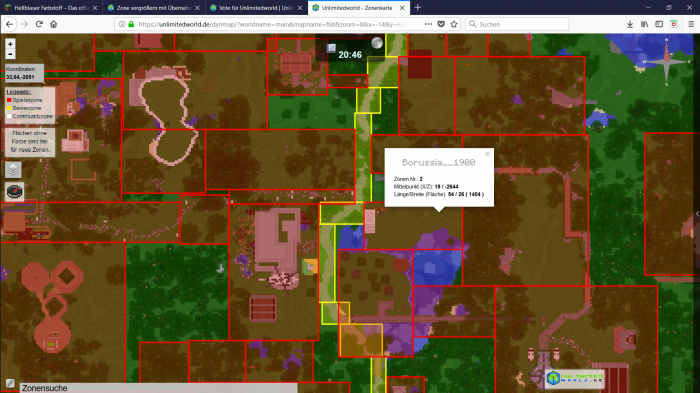Reload the current page
This screenshot has height=393, width=700.
(x=39, y=24)
